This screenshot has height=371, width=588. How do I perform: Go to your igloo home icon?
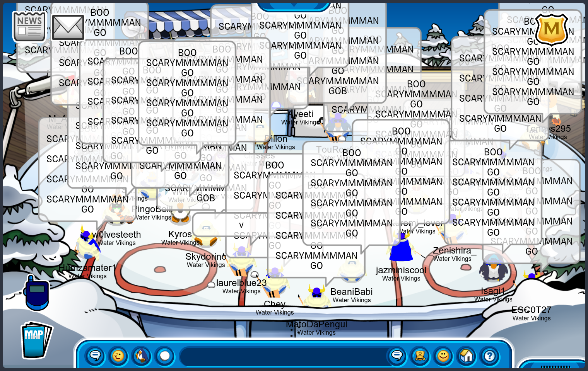pos(467,356)
